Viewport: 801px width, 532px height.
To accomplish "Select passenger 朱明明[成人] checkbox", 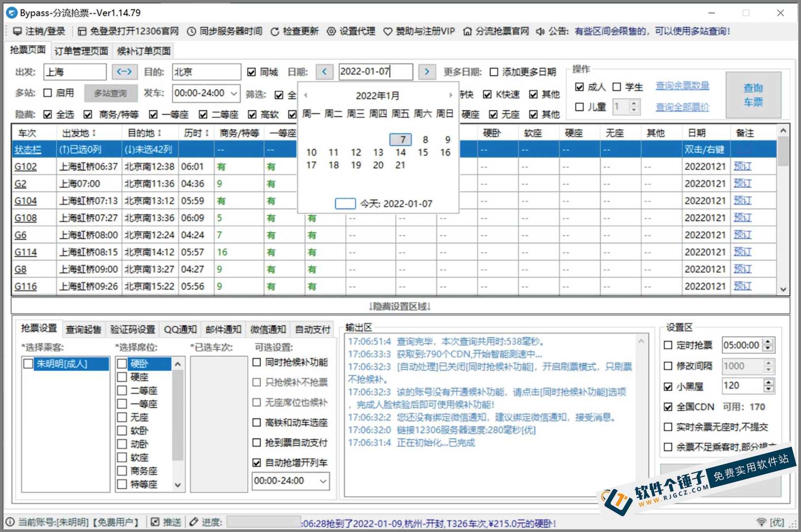I will [x=29, y=364].
